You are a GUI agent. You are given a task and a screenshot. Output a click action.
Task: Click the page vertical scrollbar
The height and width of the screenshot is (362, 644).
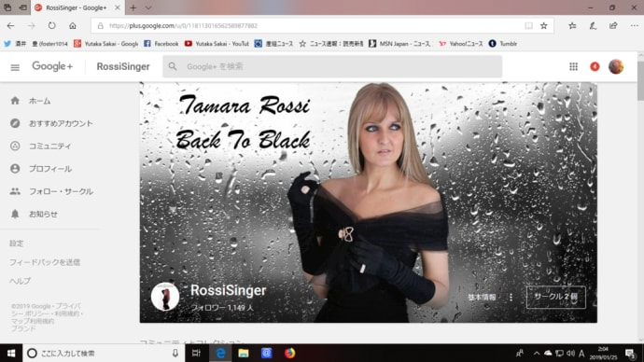pos(640,197)
